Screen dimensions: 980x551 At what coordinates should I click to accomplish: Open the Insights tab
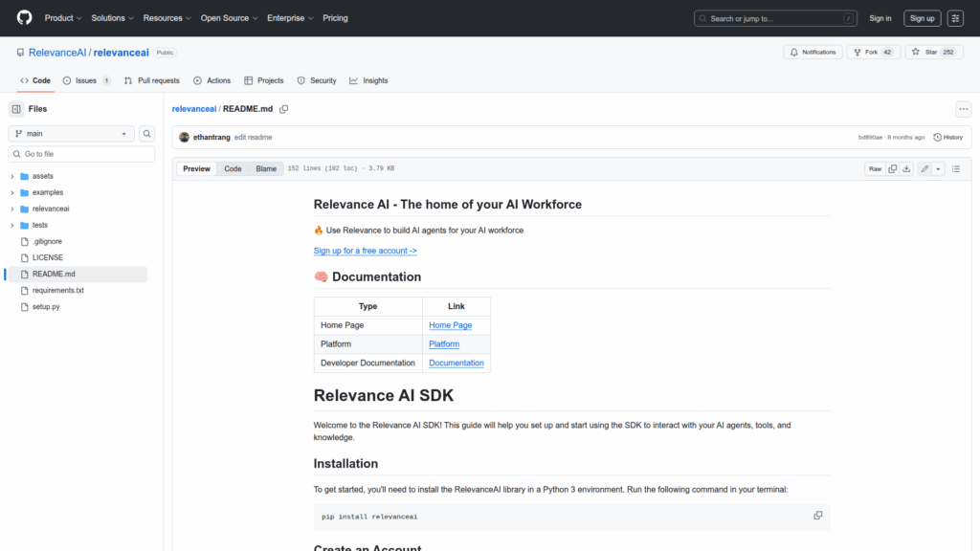coord(368,80)
